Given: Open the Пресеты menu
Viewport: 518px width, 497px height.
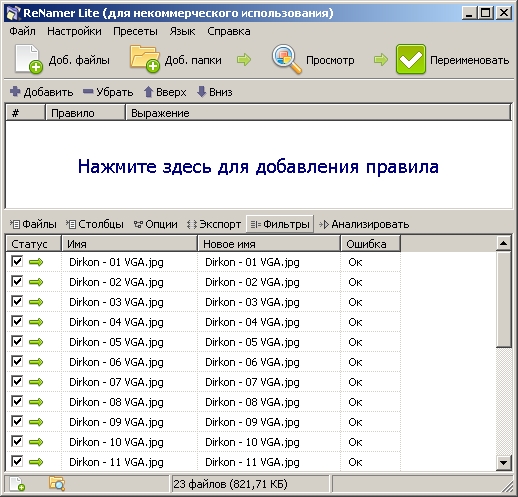Looking at the screenshot, I should click(x=135, y=31).
